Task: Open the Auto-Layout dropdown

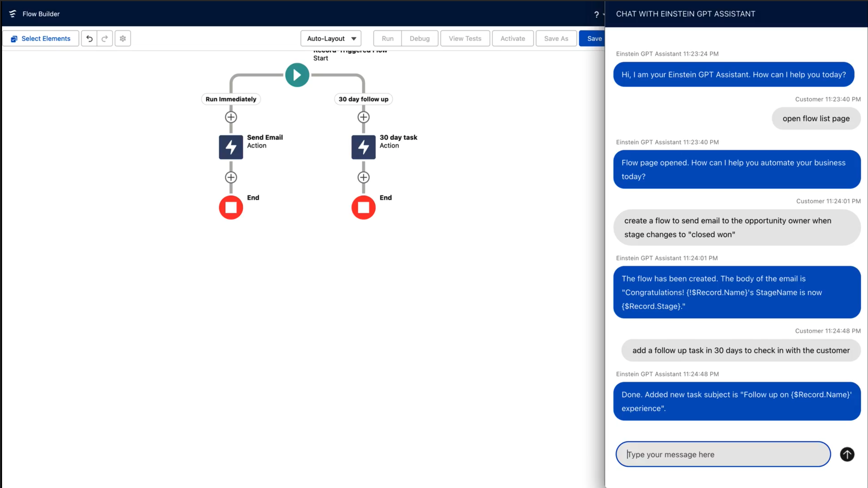Action: coord(331,38)
